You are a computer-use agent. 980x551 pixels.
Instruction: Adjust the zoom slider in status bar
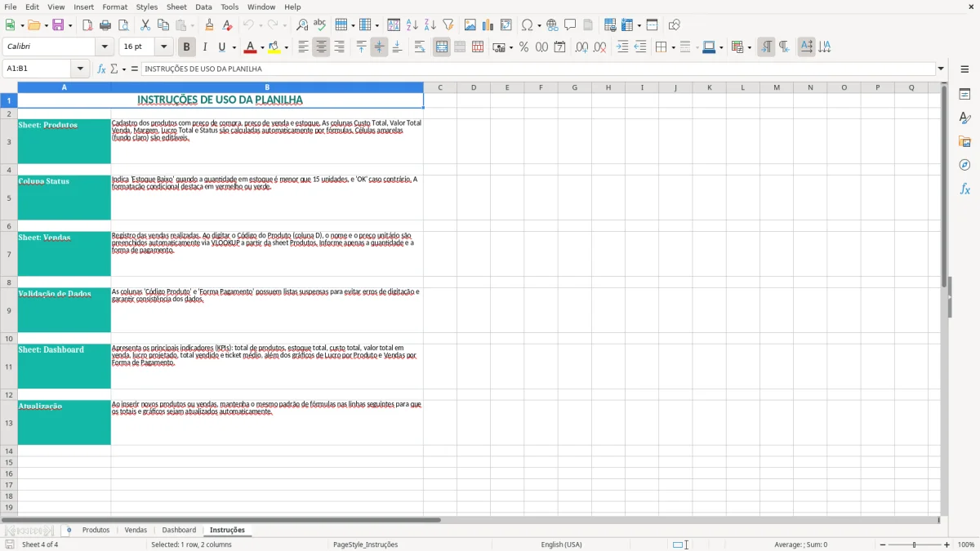(x=915, y=544)
